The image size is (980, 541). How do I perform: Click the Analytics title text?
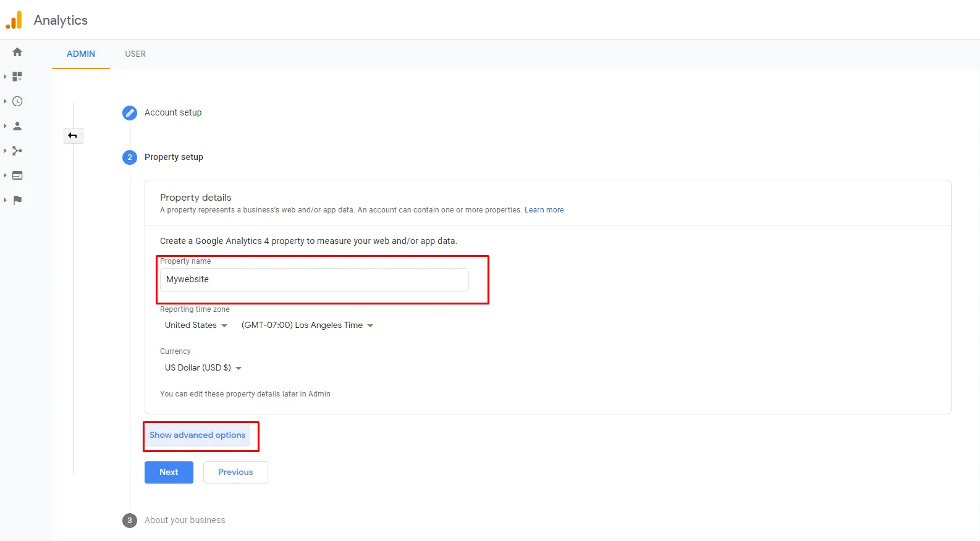[61, 20]
